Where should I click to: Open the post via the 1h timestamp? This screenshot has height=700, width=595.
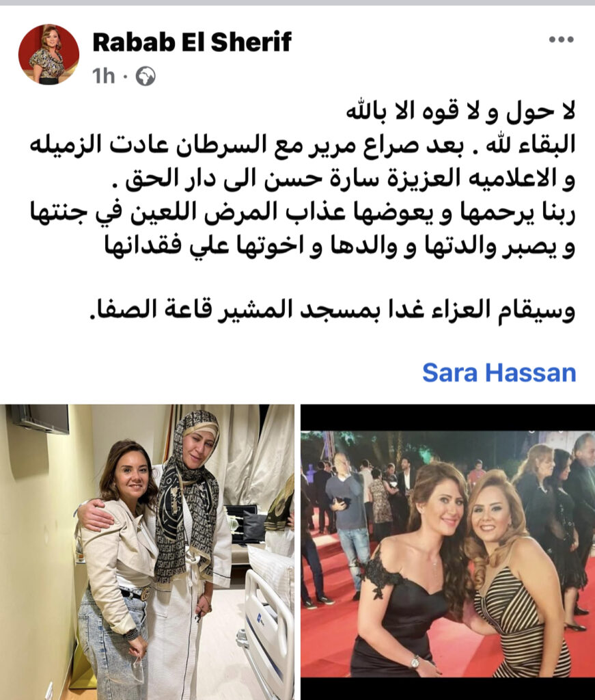(103, 77)
